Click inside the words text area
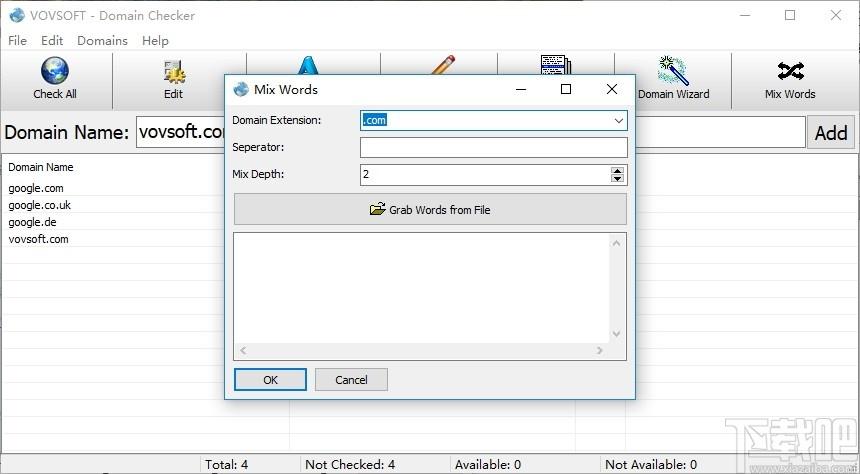The height and width of the screenshot is (474, 860). [421, 288]
